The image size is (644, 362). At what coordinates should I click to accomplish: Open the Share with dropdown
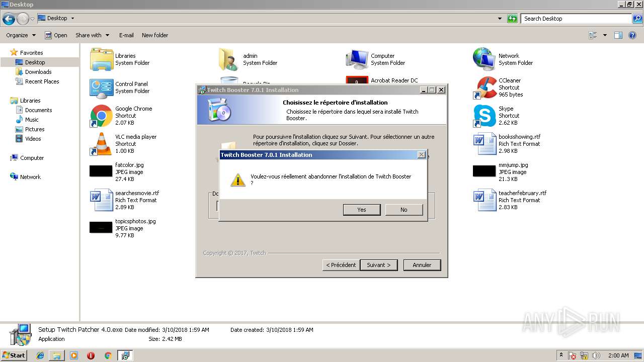(x=92, y=35)
